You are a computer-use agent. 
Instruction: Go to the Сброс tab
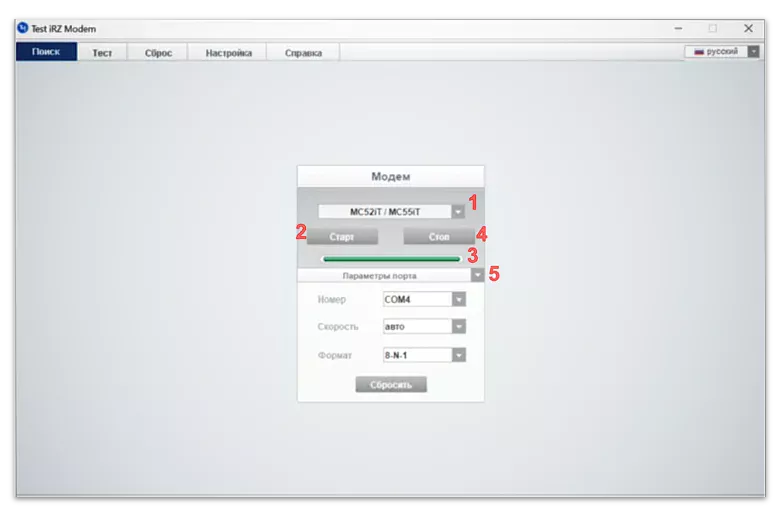pyautogui.click(x=158, y=52)
